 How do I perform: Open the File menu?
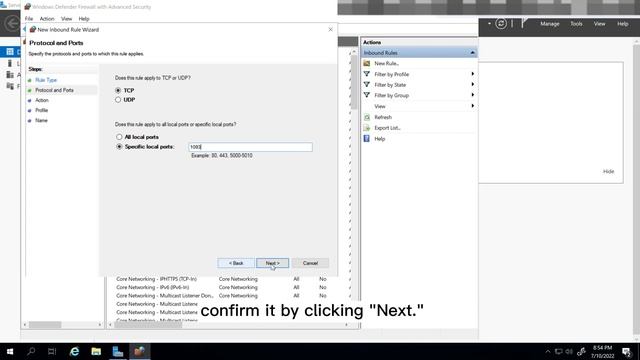[29, 19]
